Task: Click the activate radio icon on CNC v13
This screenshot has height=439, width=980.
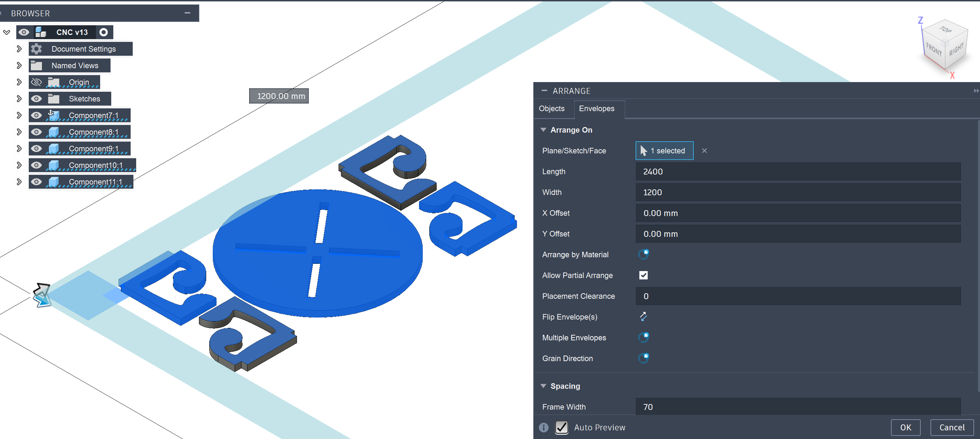Action: point(104,32)
